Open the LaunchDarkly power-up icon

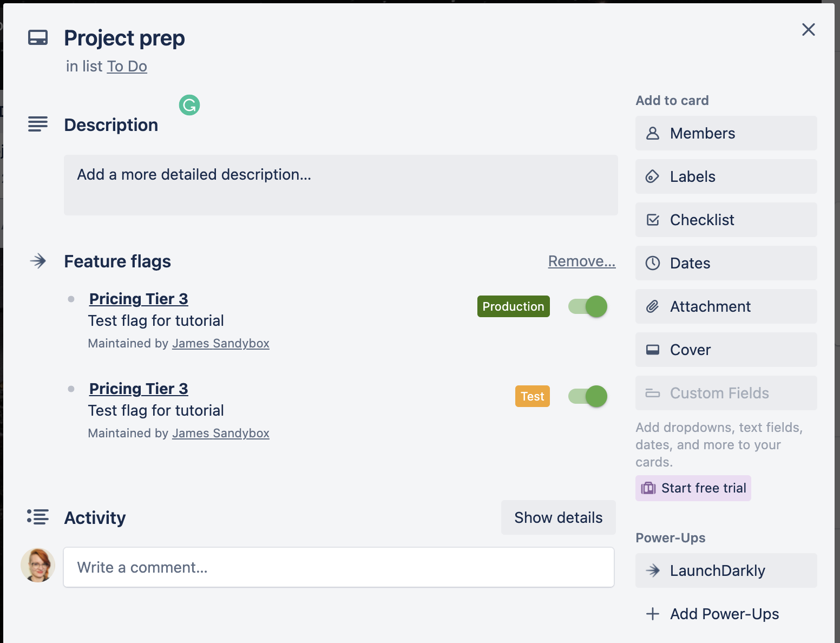pos(653,570)
